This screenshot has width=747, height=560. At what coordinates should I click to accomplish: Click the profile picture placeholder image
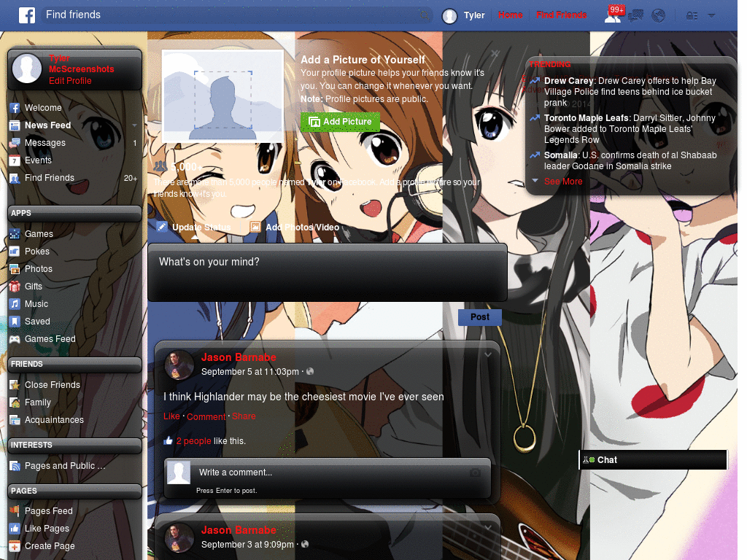(223, 96)
